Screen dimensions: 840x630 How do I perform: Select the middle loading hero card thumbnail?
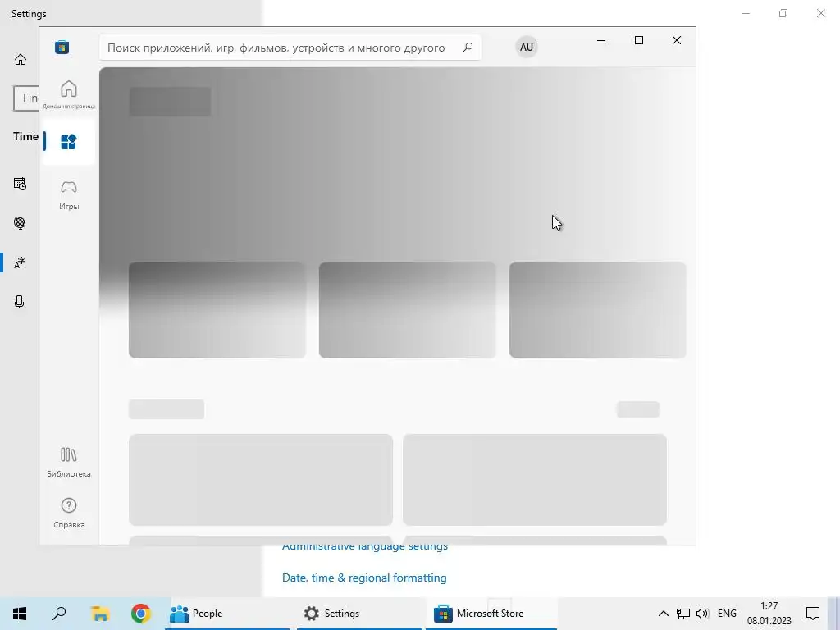click(x=407, y=309)
